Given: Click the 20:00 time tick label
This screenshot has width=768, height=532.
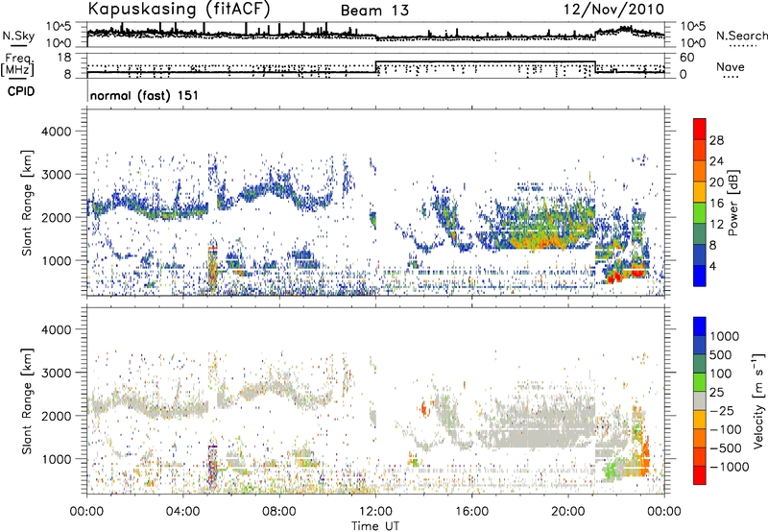Looking at the screenshot, I should point(568,512).
